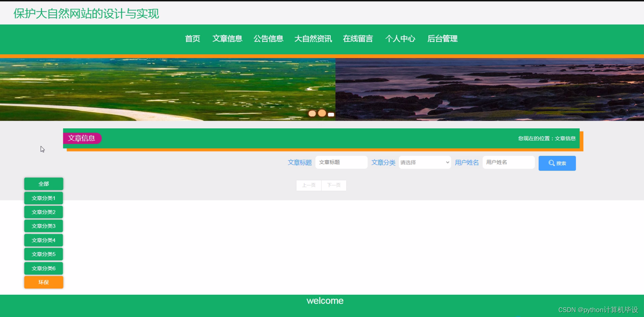Click the 下一页 pagination button
The height and width of the screenshot is (317, 644).
pyautogui.click(x=333, y=185)
